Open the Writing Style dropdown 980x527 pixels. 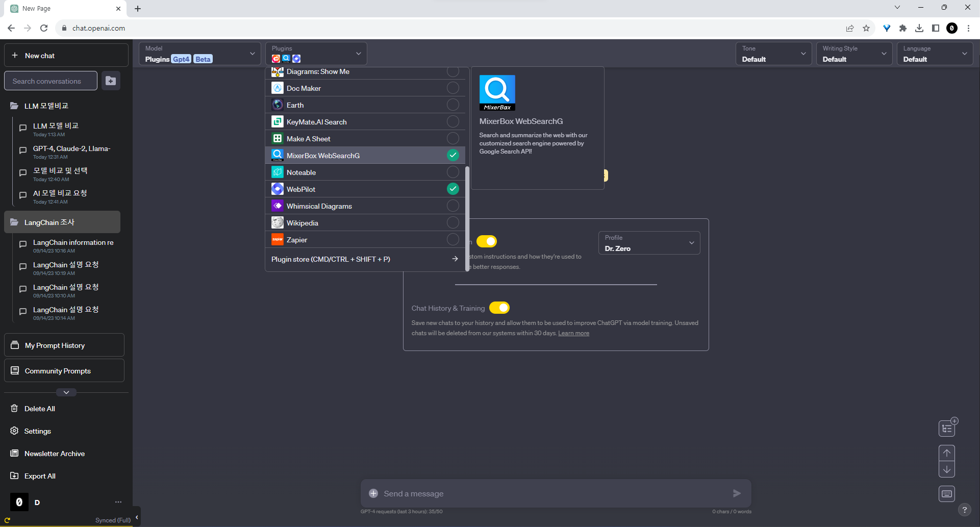[854, 54]
